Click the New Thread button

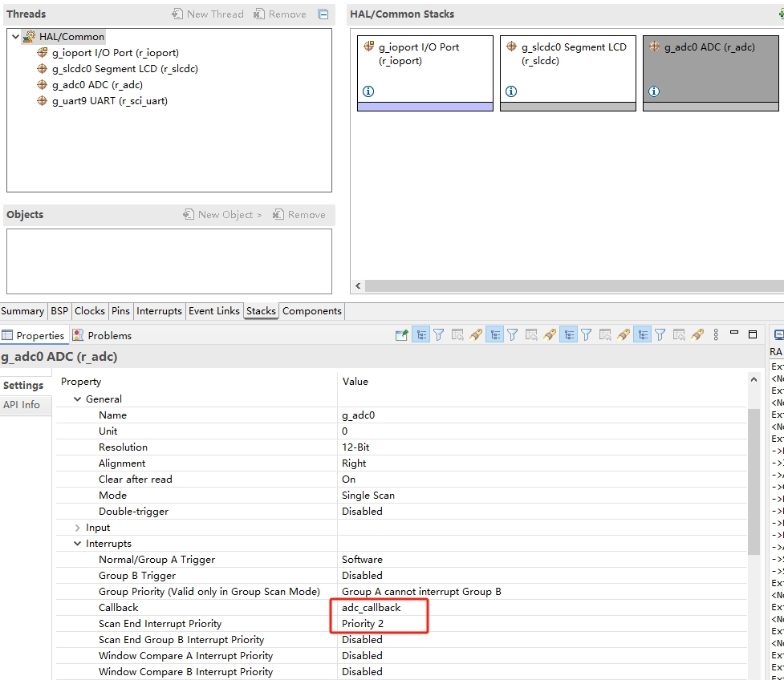click(x=208, y=14)
